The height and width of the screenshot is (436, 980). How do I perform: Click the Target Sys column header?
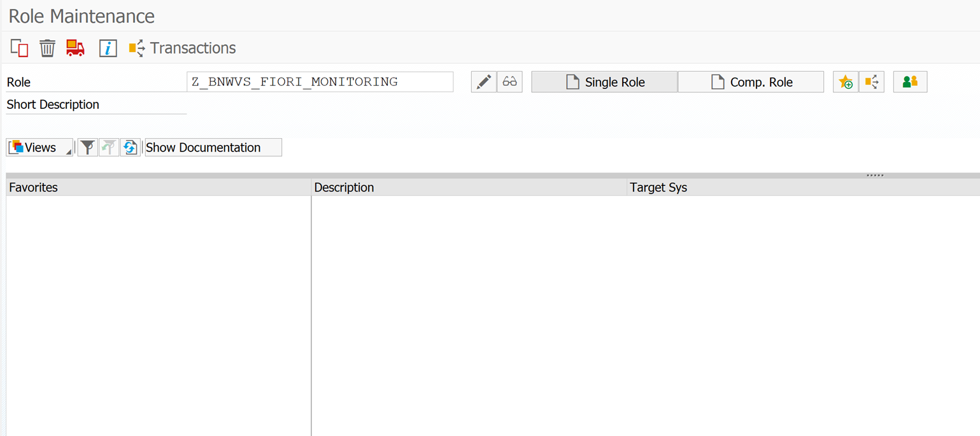(x=802, y=188)
